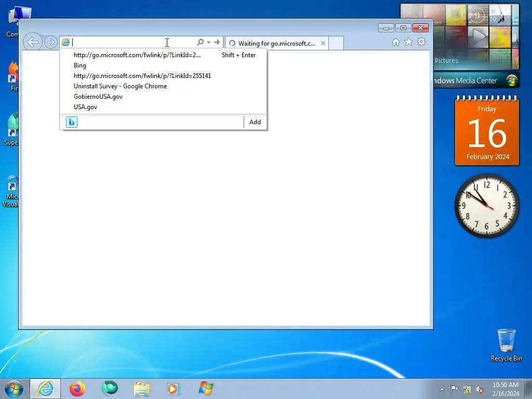Click the Home icon in IE
This screenshot has height=399, width=532.
pos(395,42)
